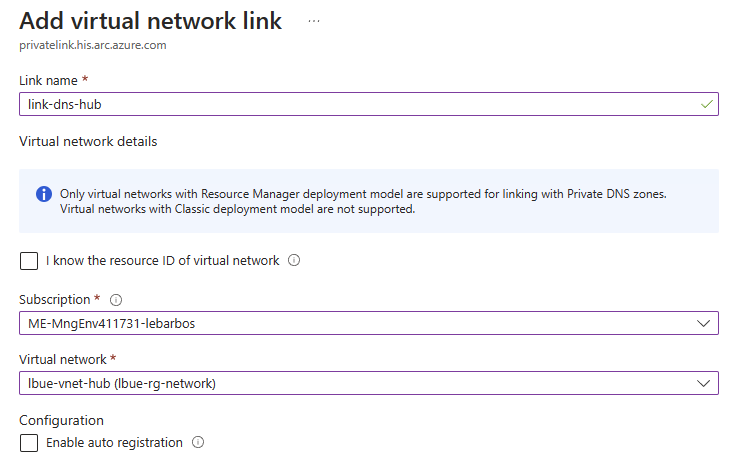Viewport: 732px width, 470px height.
Task: Click into the Link name text field
Action: 369,104
